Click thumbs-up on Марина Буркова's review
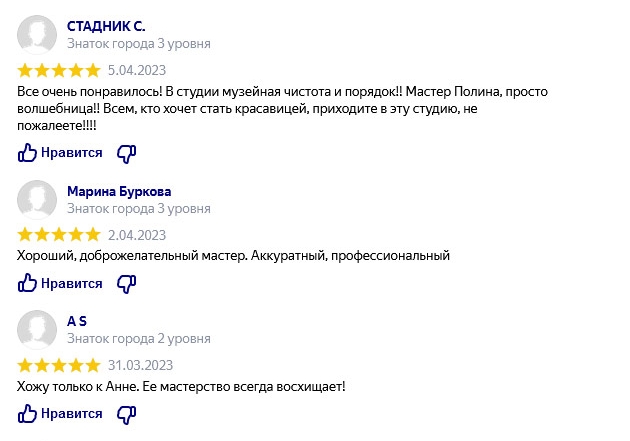Viewport: 630px width, 441px height. point(60,284)
